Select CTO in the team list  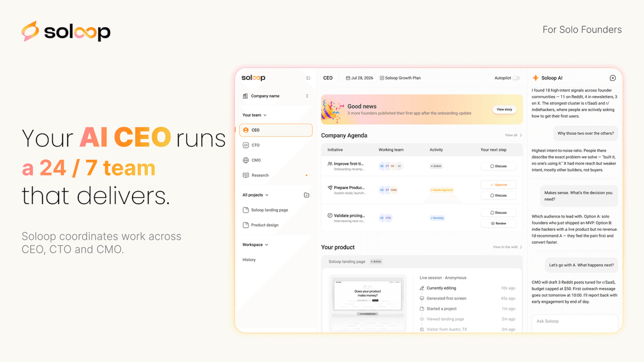click(x=276, y=145)
